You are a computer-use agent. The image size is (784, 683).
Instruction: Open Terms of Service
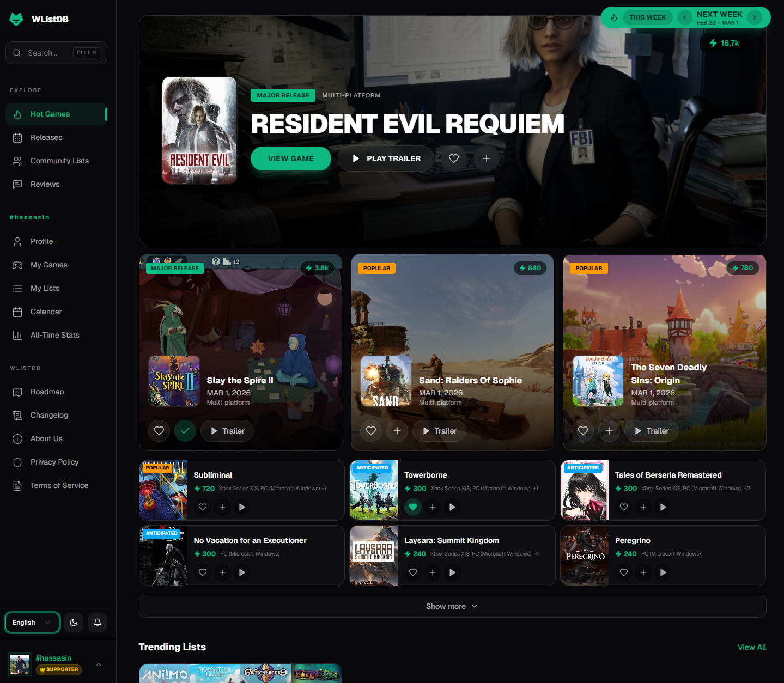[x=56, y=485]
